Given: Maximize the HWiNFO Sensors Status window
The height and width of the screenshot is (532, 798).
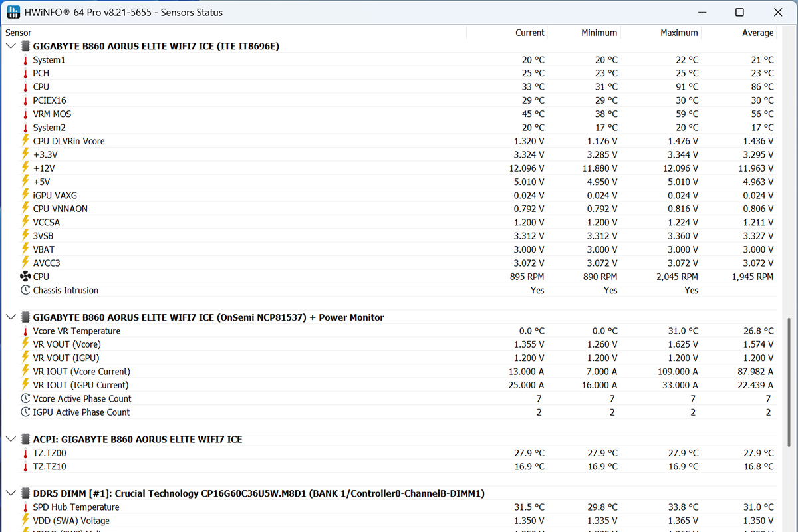Looking at the screenshot, I should click(740, 13).
